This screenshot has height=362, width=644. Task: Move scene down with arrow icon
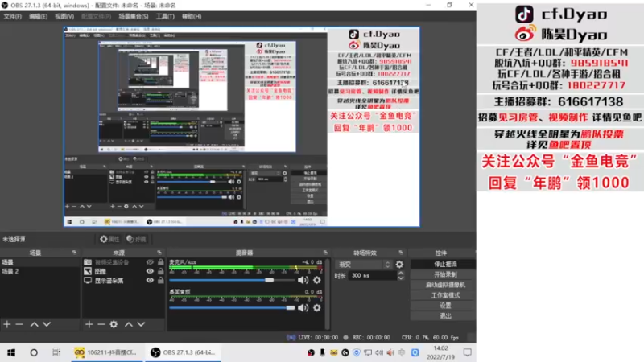click(x=47, y=324)
